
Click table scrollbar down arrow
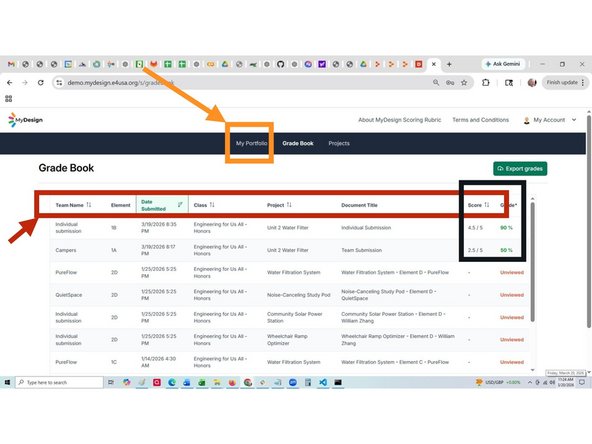532,370
